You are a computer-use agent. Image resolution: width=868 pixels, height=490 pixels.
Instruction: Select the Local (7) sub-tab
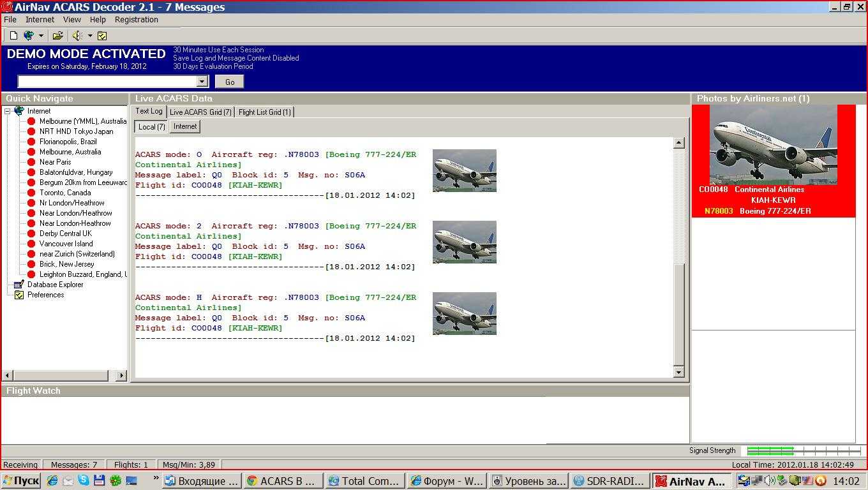point(151,126)
